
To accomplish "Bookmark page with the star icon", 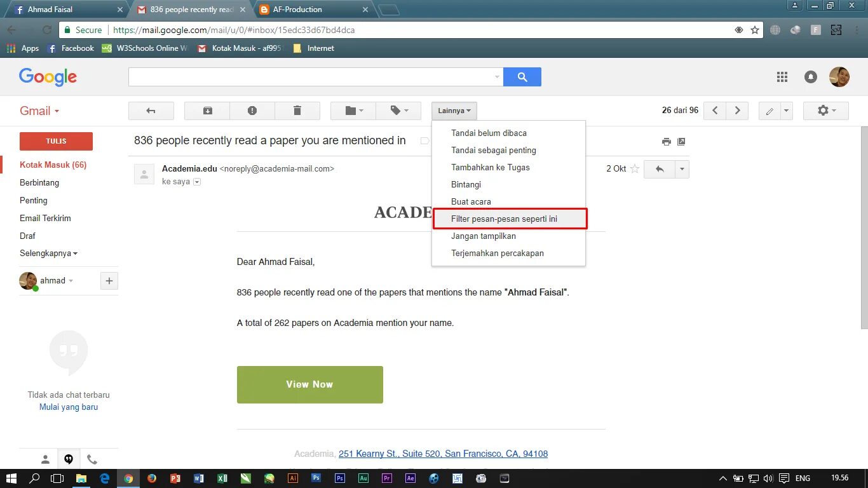I will 755,30.
